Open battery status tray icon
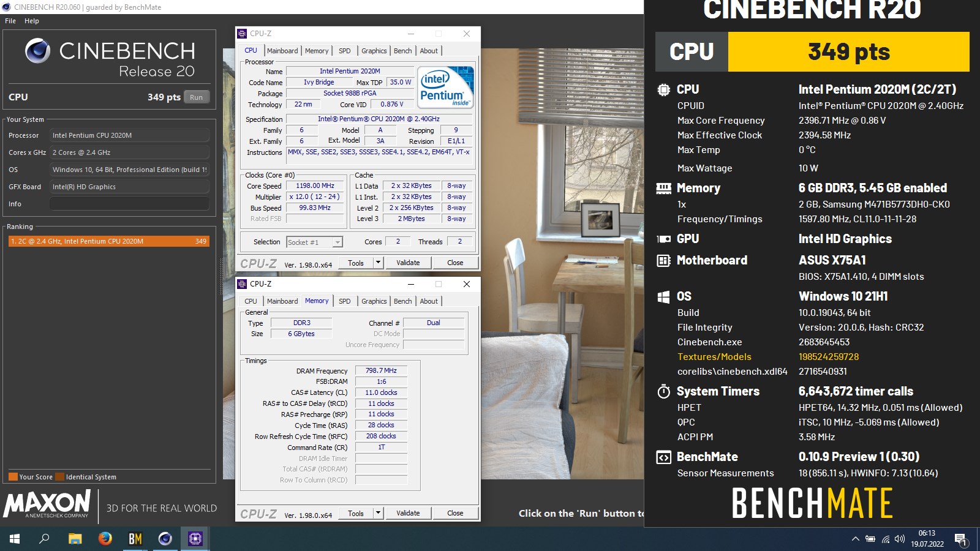Image resolution: width=980 pixels, height=551 pixels. 870,539
